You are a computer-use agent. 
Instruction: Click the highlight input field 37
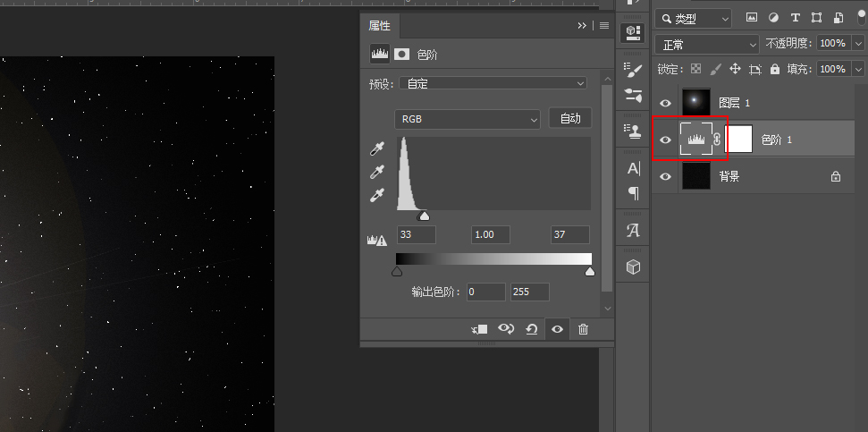570,235
